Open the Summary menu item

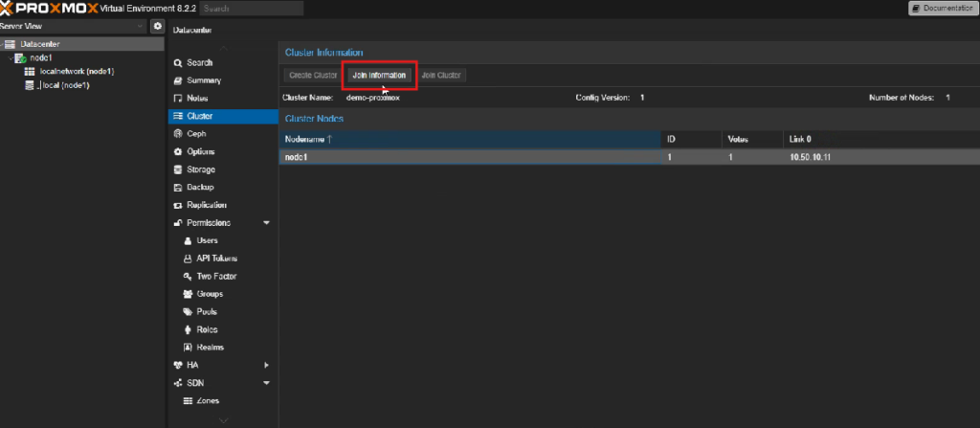click(204, 80)
